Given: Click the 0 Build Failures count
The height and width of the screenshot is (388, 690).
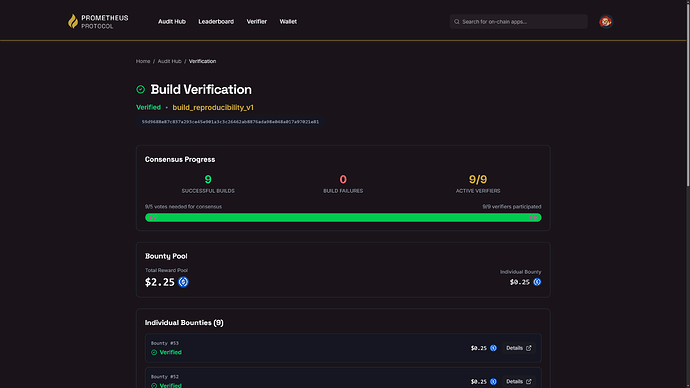Looking at the screenshot, I should (343, 179).
